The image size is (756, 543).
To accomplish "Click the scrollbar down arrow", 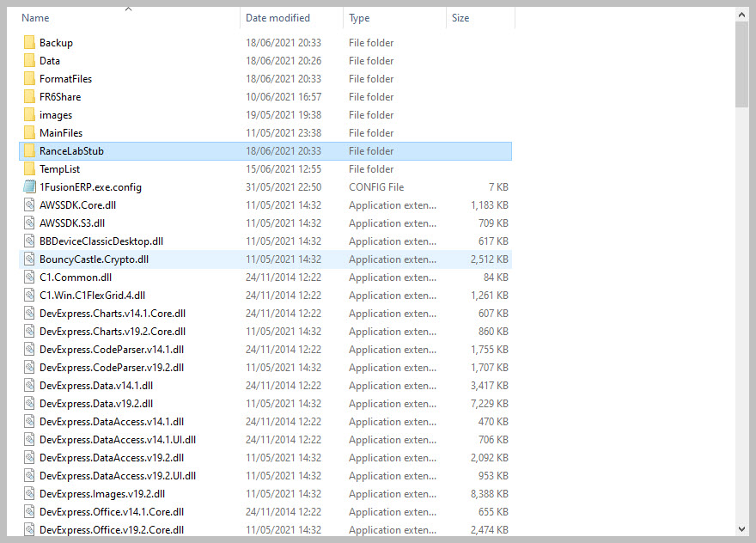I will click(x=741, y=529).
